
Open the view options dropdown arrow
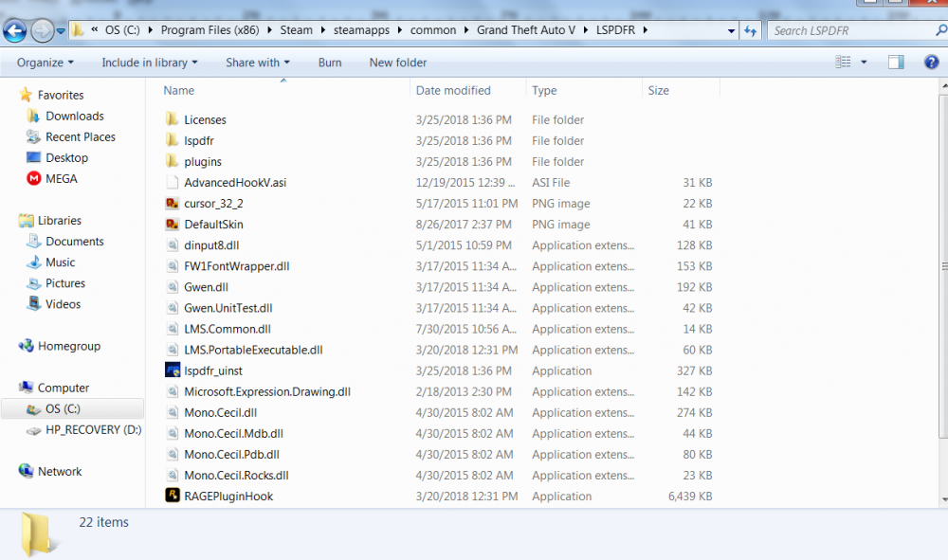tap(864, 63)
